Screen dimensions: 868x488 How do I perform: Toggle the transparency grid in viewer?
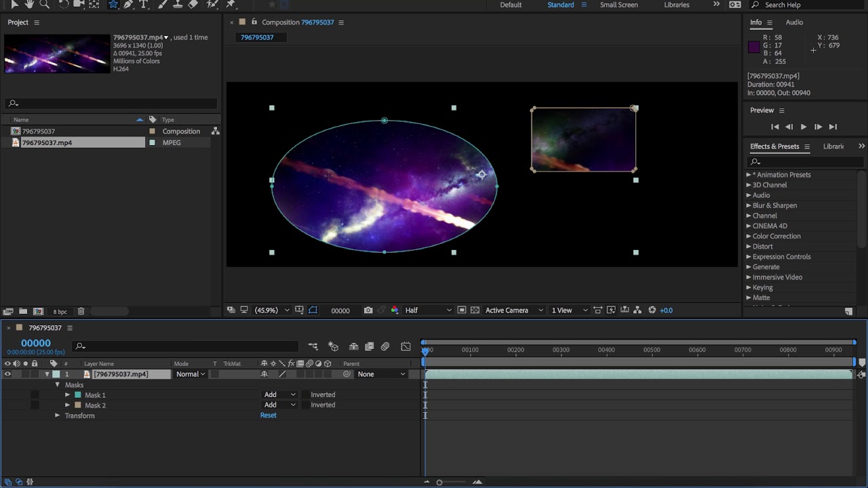[x=475, y=310]
